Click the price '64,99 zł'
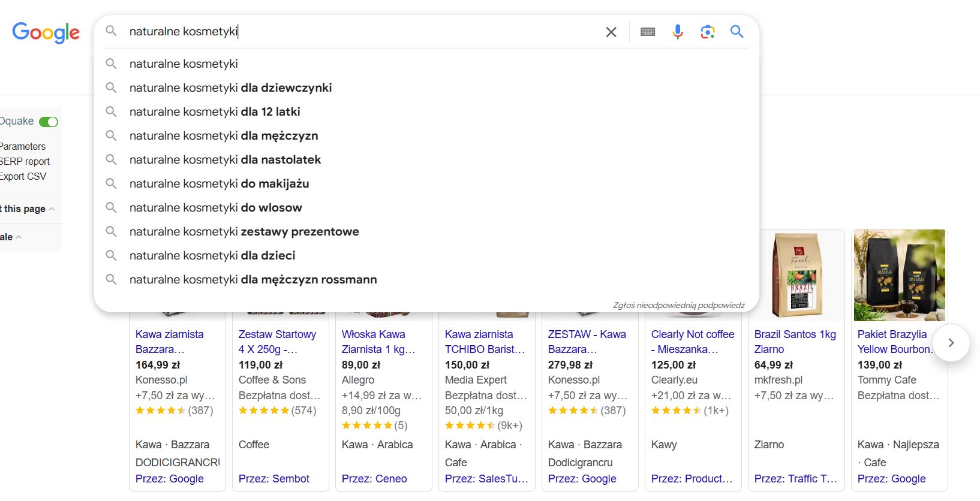The image size is (980, 501). click(774, 365)
